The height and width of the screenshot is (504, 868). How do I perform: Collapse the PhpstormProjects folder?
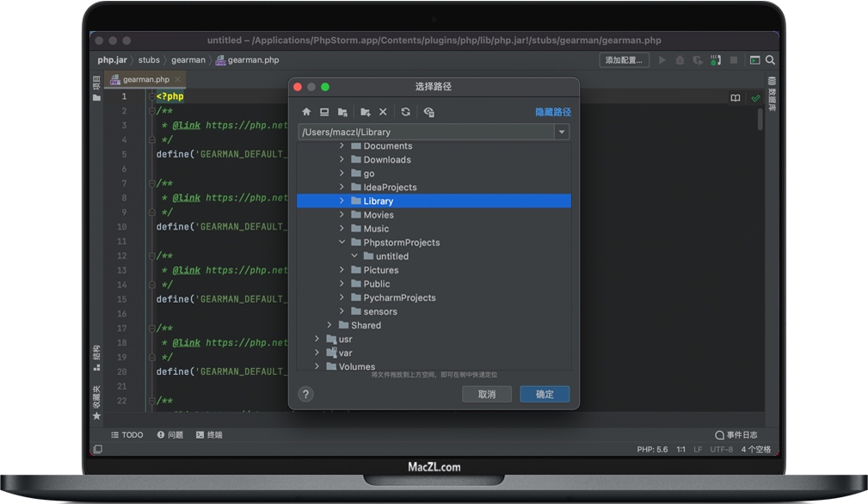click(x=341, y=242)
